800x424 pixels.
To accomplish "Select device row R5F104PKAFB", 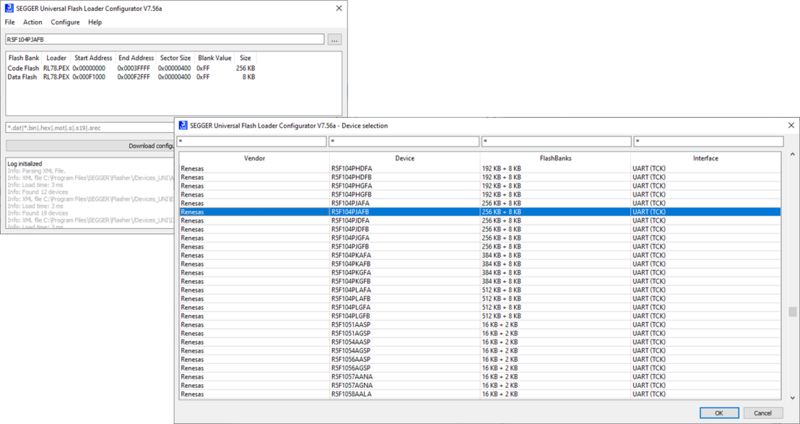I will click(x=480, y=264).
